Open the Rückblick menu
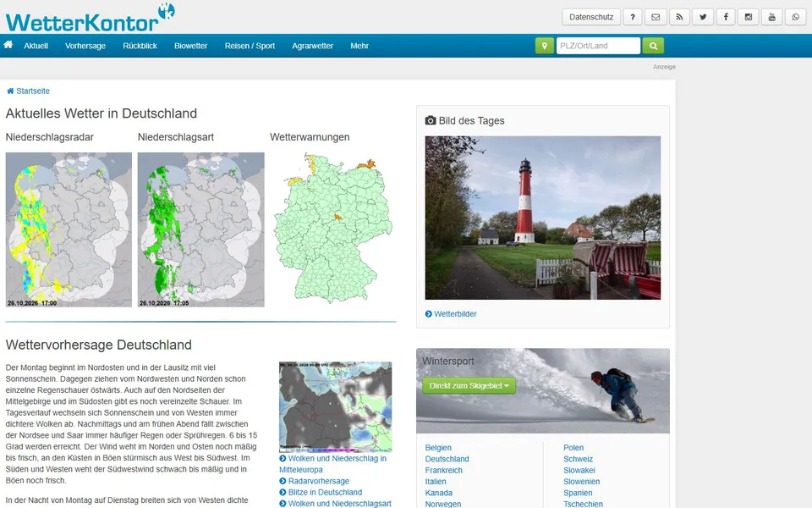Image resolution: width=812 pixels, height=508 pixels. pos(140,46)
